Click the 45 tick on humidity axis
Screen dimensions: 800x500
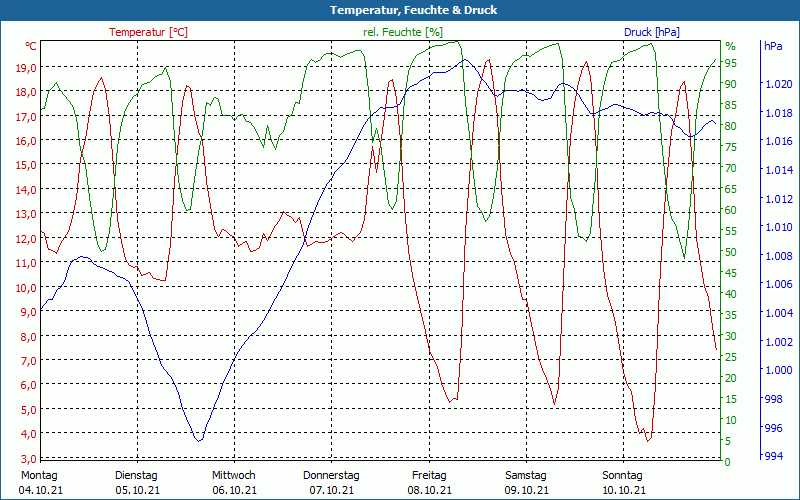click(x=731, y=273)
